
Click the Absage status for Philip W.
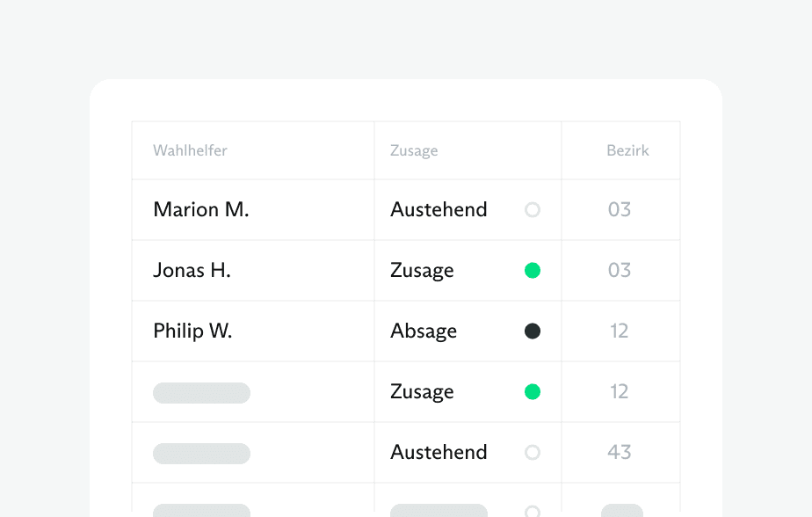pos(424,331)
